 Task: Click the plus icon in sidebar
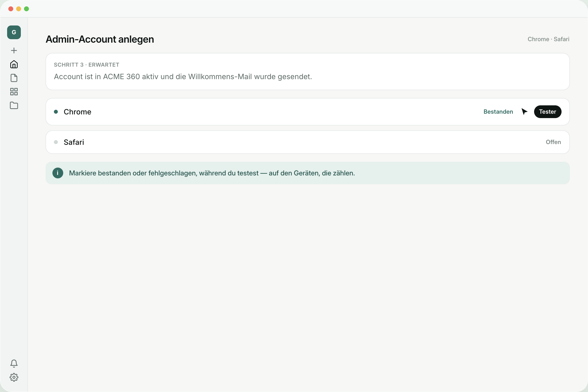click(14, 50)
